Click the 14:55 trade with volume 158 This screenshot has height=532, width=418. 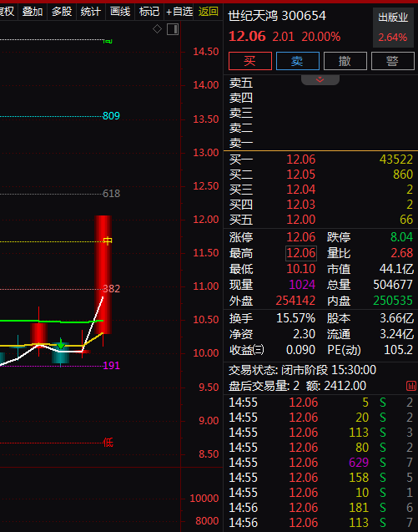pyautogui.click(x=320, y=478)
